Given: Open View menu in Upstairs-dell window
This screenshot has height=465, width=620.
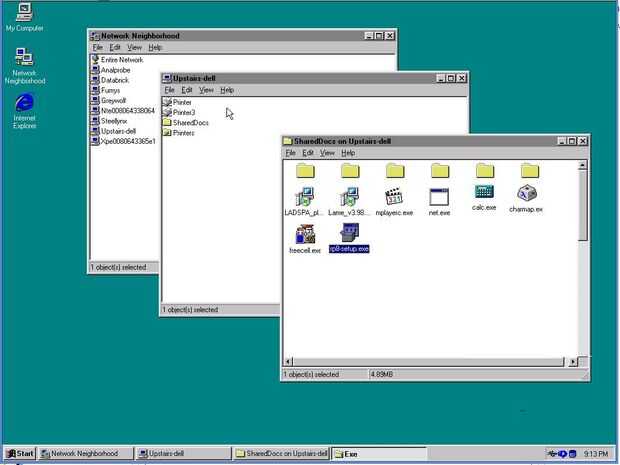Looking at the screenshot, I should pyautogui.click(x=206, y=90).
